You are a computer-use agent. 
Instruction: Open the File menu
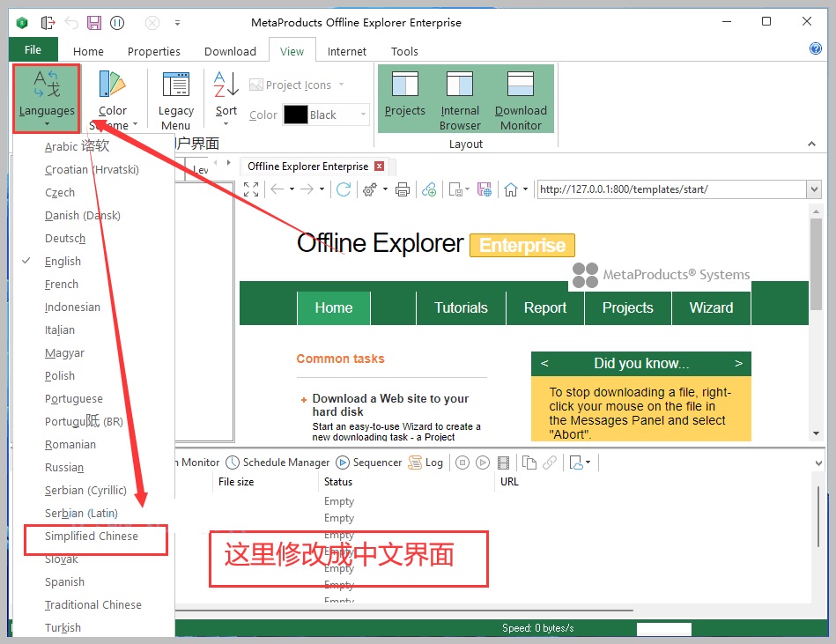(33, 49)
